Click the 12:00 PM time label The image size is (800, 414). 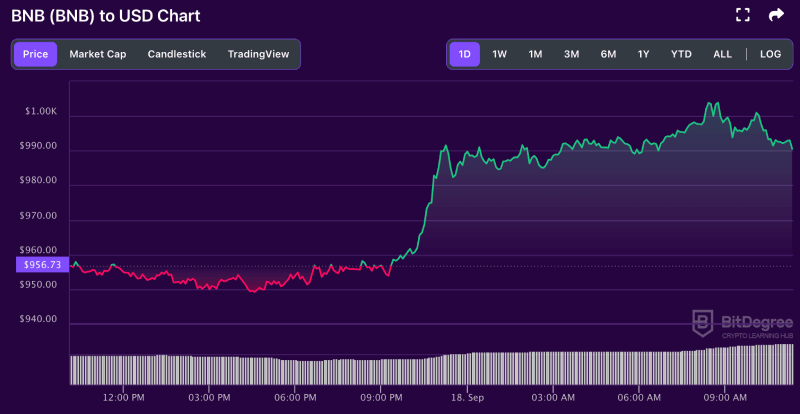coord(123,397)
